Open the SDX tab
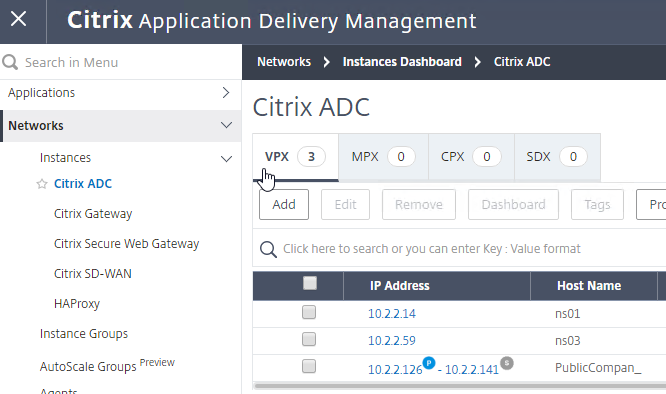Screen dimensions: 666x394 [x=557, y=157]
